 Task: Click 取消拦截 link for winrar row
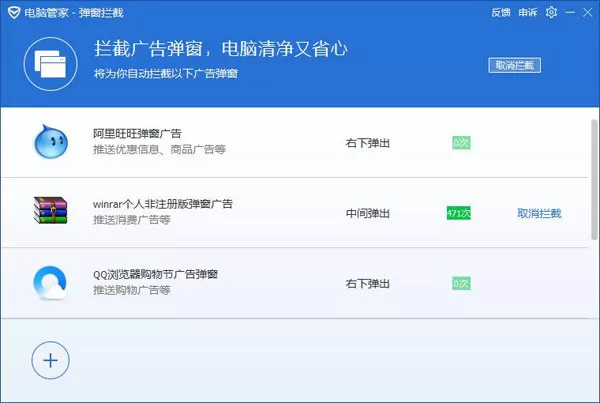(539, 213)
